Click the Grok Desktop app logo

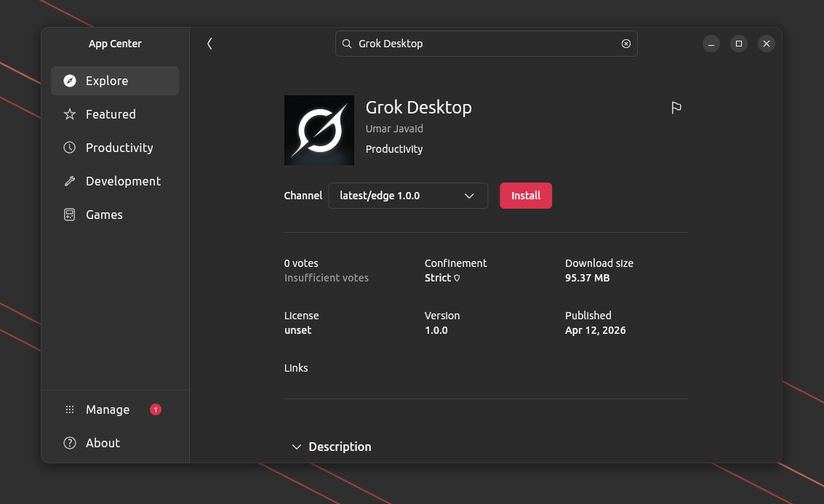pyautogui.click(x=319, y=129)
